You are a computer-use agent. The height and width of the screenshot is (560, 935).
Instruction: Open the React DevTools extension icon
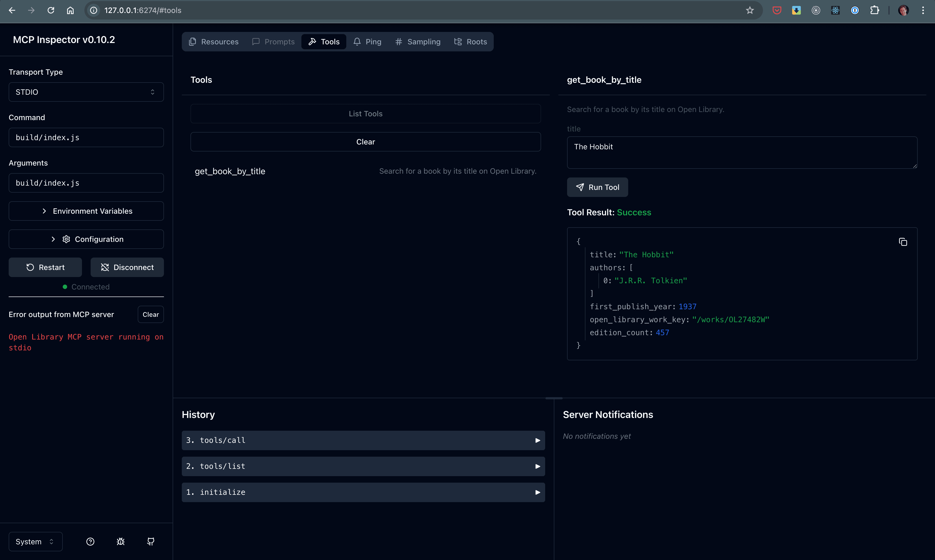pos(835,10)
